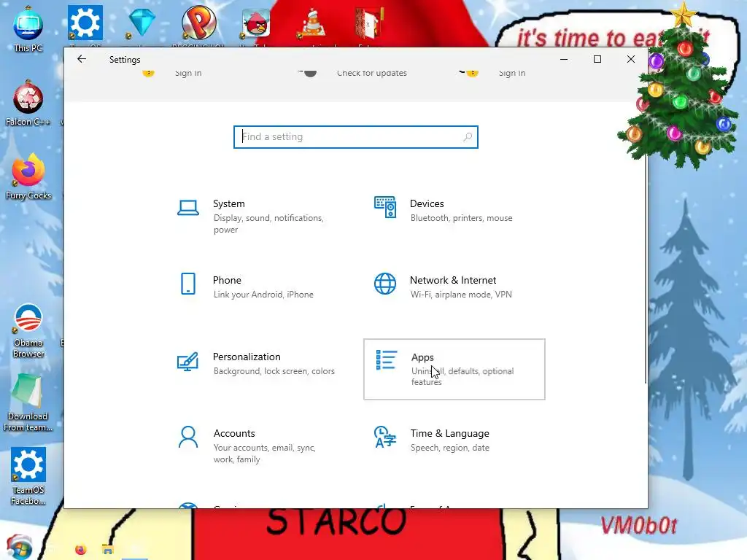The height and width of the screenshot is (560, 747).
Task: Open File Explorer from the taskbar
Action: [x=108, y=550]
